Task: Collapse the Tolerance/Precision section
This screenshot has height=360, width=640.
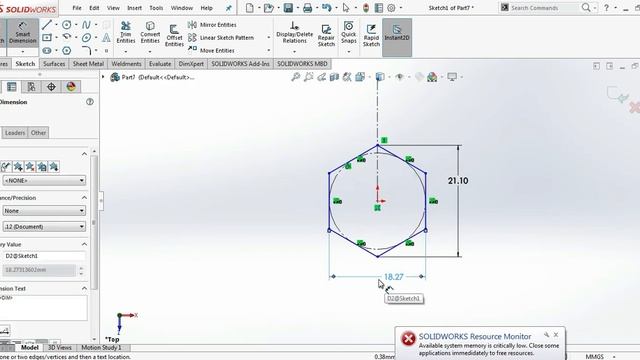Action: point(84,198)
